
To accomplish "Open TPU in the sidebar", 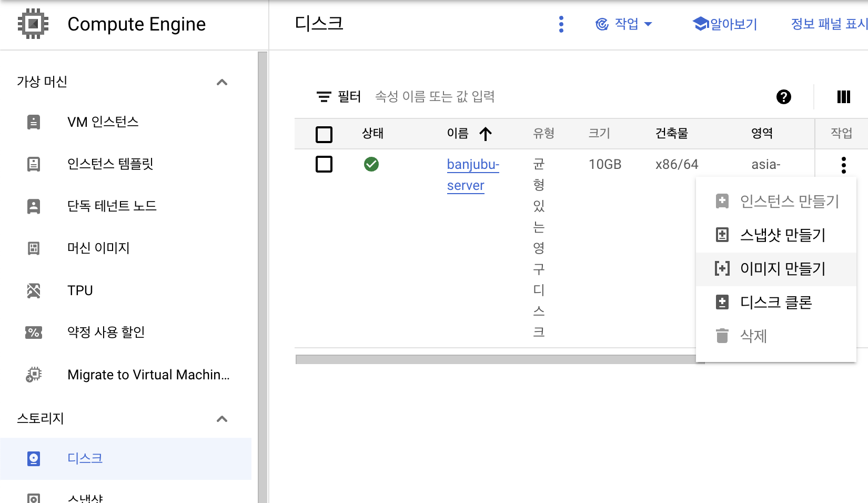I will point(80,290).
